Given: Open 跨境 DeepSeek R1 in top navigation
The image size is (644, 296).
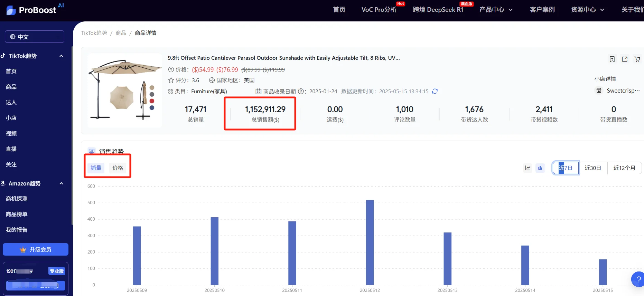Looking at the screenshot, I should (x=438, y=10).
